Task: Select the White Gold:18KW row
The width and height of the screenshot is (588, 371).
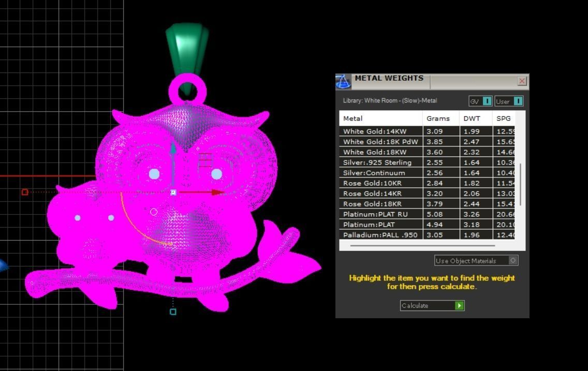Action: click(427, 152)
